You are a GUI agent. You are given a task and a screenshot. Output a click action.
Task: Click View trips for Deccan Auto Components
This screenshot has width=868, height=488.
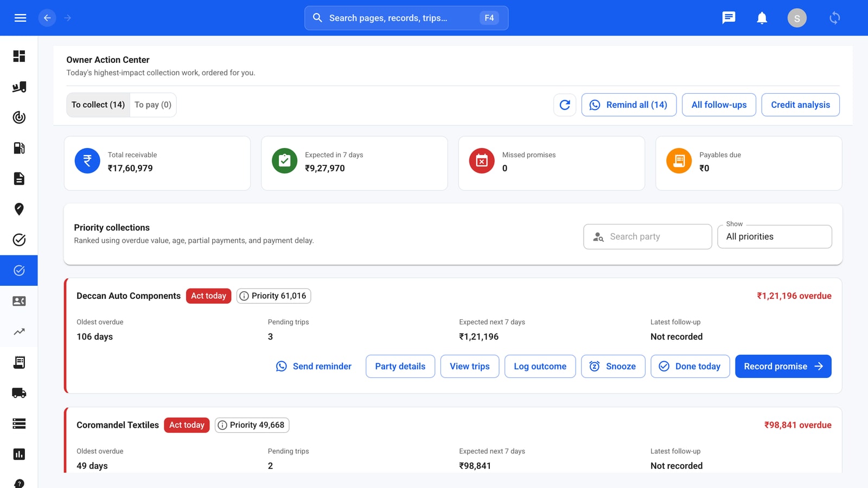pos(470,367)
